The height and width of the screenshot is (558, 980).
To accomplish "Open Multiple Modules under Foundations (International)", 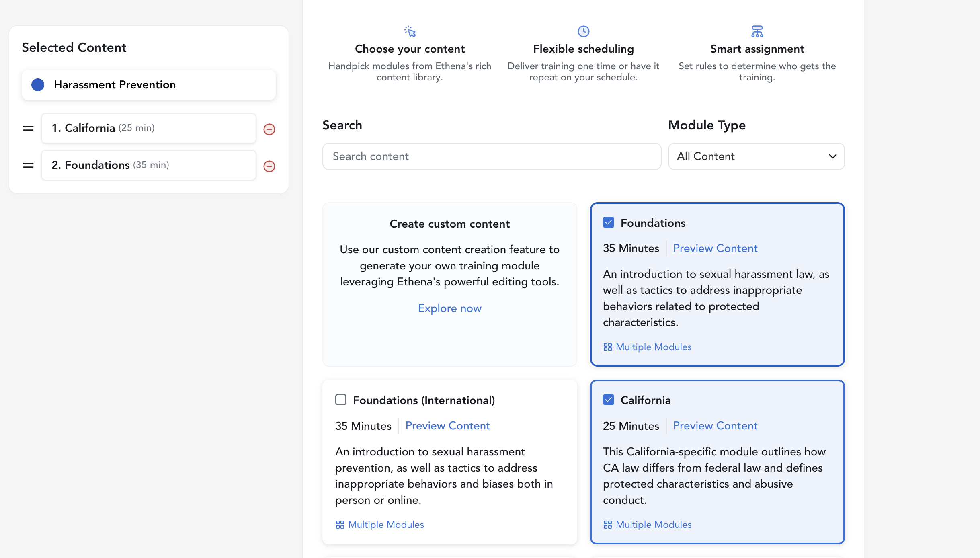I will click(x=379, y=525).
